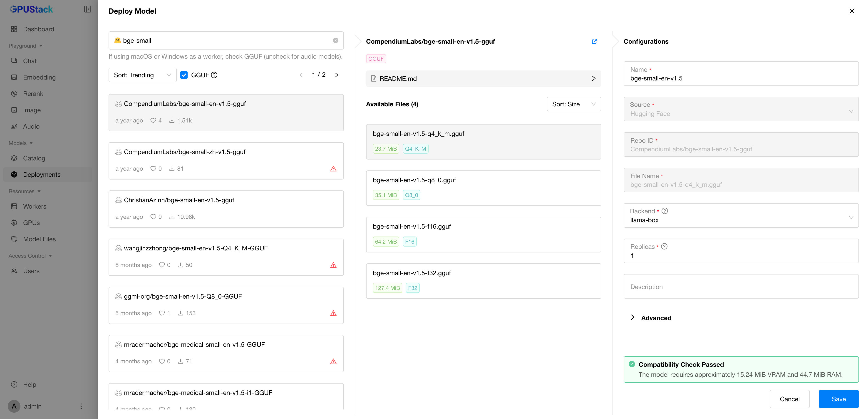Click the Cancel button
Screen dimensions: 868x419
click(789, 399)
